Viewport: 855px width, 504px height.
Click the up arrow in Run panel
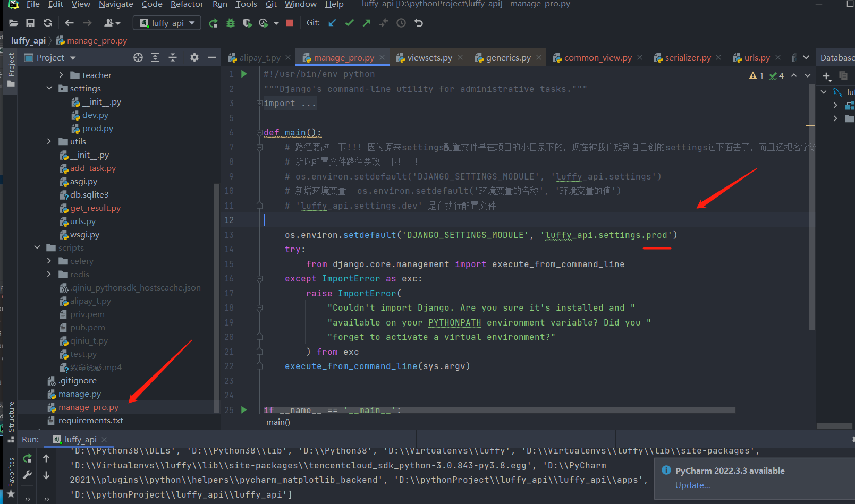46,458
